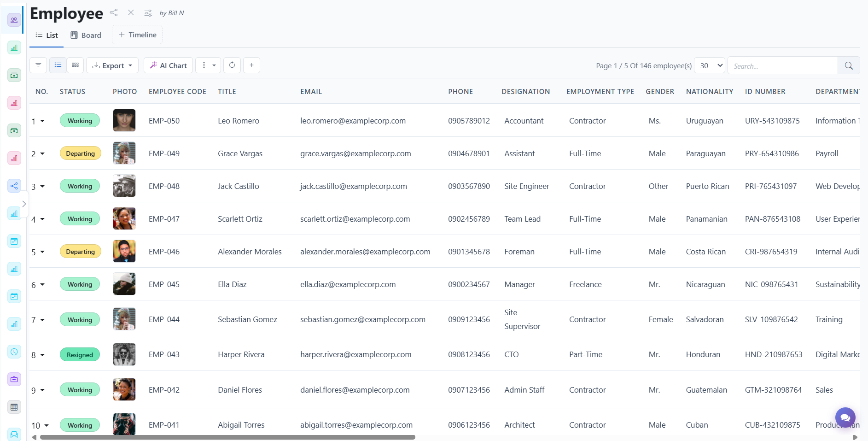This screenshot has height=441, width=868.
Task: Click the plus button after refresh
Action: click(x=251, y=65)
